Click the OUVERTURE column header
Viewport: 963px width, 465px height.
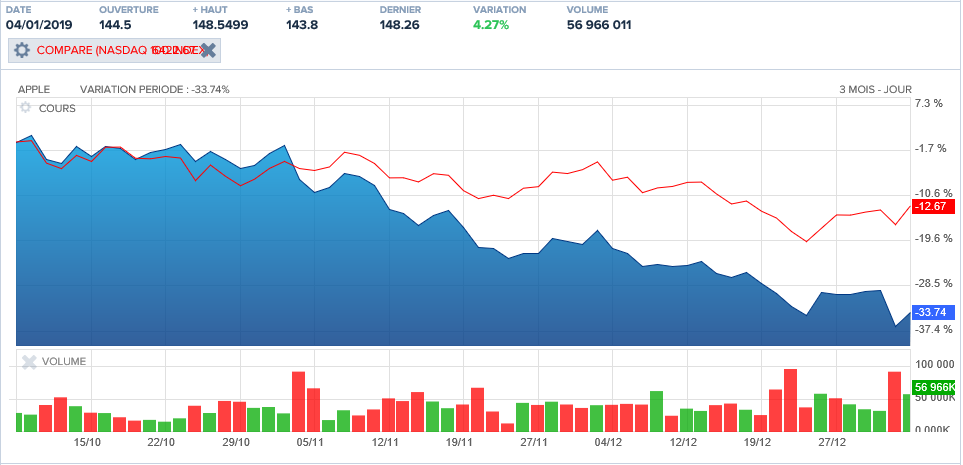point(128,10)
